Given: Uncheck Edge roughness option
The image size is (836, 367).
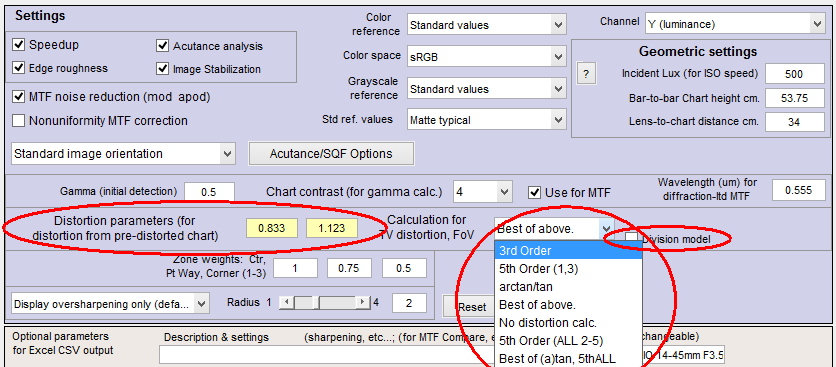Looking at the screenshot, I should (19, 68).
